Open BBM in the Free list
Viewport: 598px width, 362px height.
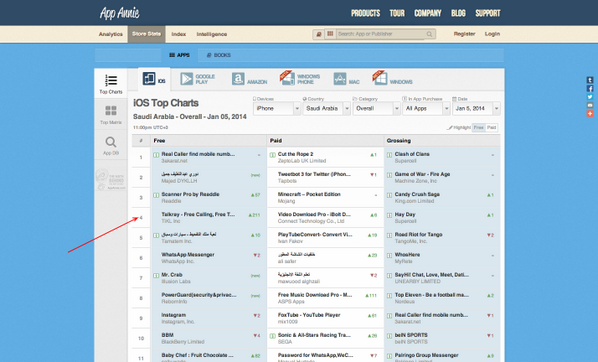tap(167, 335)
